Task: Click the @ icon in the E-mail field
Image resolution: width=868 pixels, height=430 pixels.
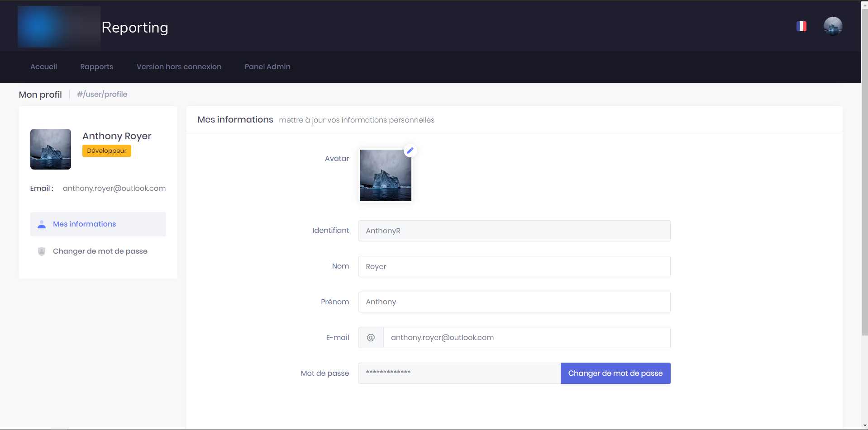Action: (371, 338)
